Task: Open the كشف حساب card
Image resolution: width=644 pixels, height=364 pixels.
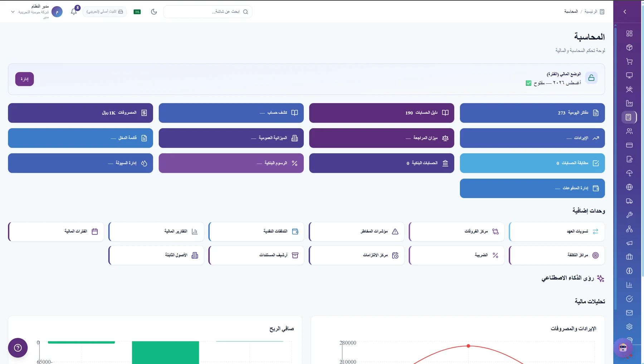Action: 231,113
